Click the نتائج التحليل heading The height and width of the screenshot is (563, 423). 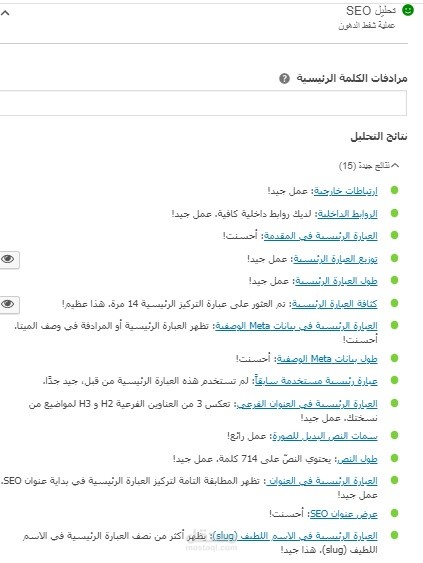coord(379,136)
